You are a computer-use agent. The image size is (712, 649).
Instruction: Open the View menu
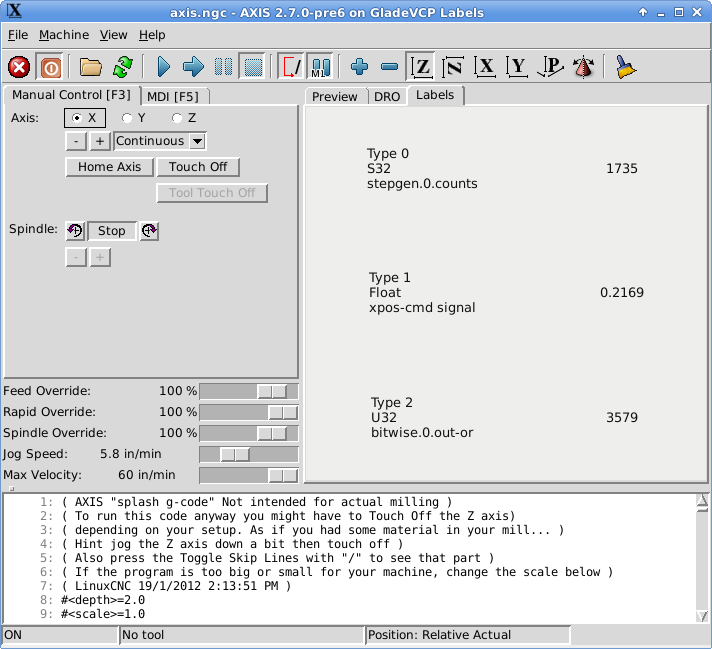click(114, 35)
